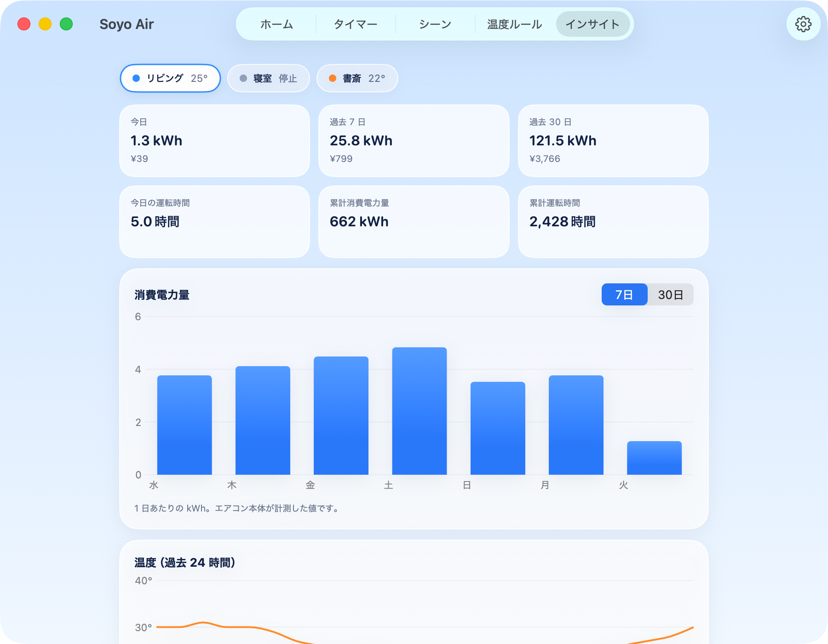828x644 pixels.
Task: Open the タイマー tab
Action: click(356, 24)
